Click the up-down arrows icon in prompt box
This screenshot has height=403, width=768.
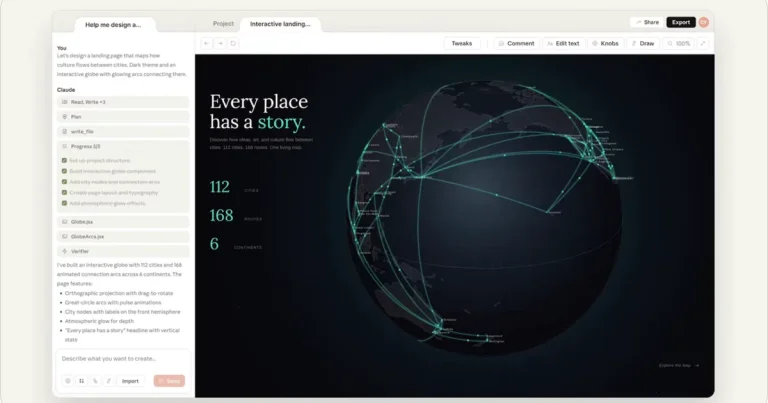pos(81,381)
